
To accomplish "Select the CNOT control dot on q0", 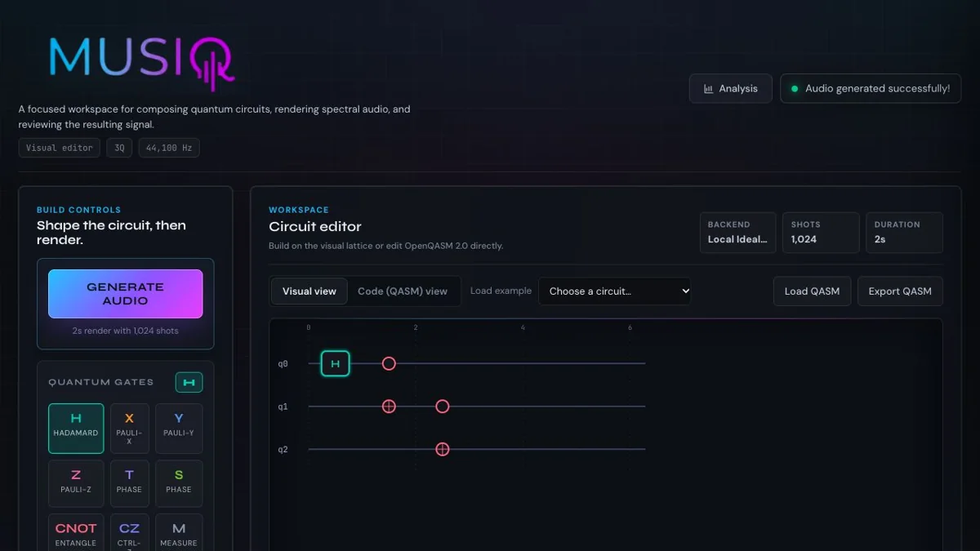I will pyautogui.click(x=389, y=363).
